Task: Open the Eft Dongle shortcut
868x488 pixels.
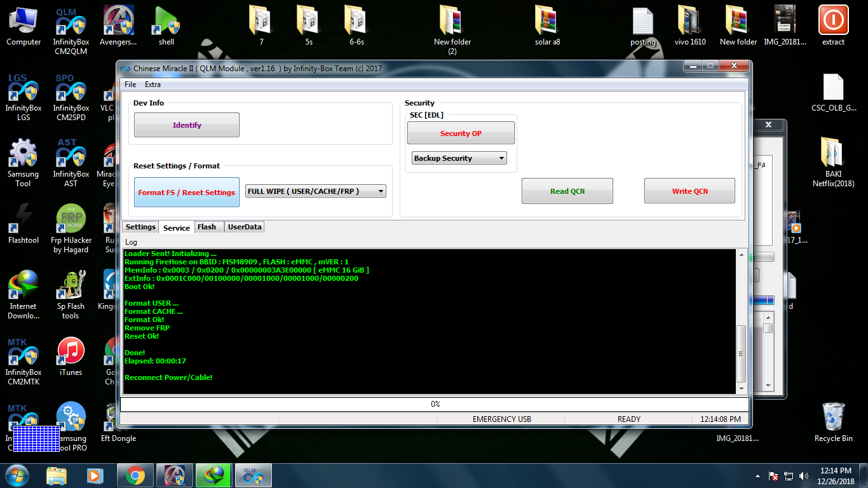Action: click(119, 423)
